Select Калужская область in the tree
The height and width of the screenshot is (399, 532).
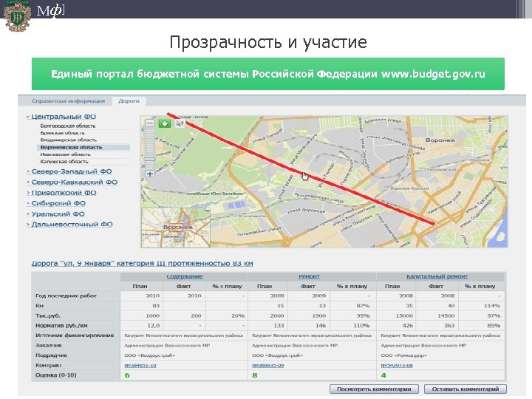(64, 162)
